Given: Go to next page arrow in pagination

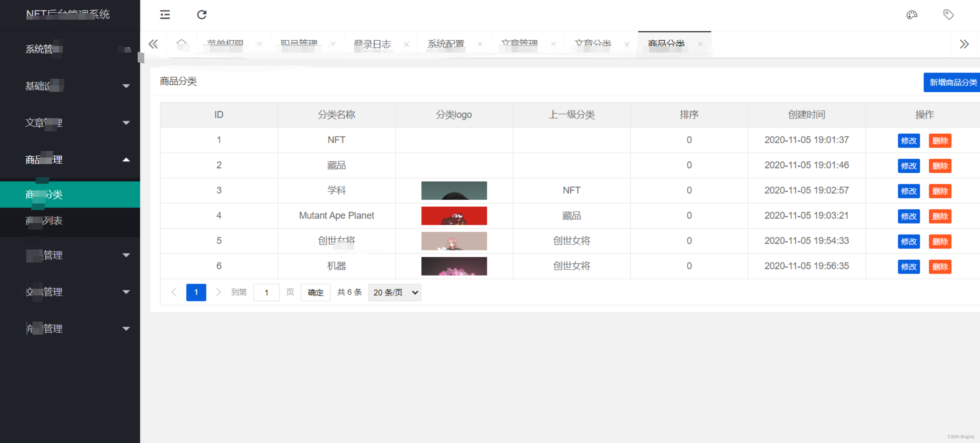Looking at the screenshot, I should tap(218, 292).
